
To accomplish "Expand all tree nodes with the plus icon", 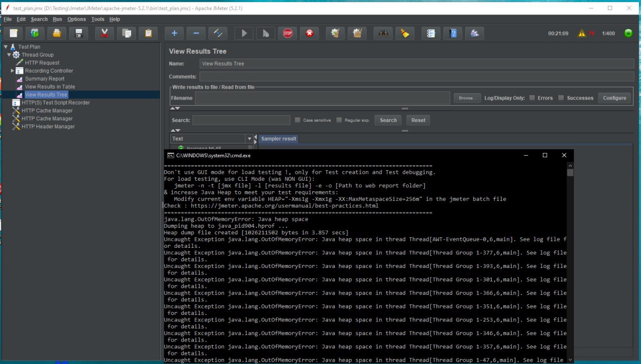I will point(174,34).
